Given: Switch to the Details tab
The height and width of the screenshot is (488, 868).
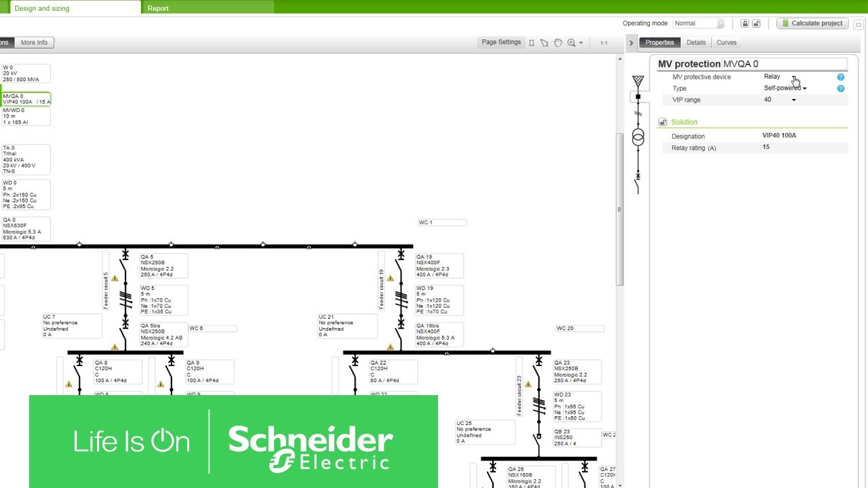Looking at the screenshot, I should [x=696, y=42].
